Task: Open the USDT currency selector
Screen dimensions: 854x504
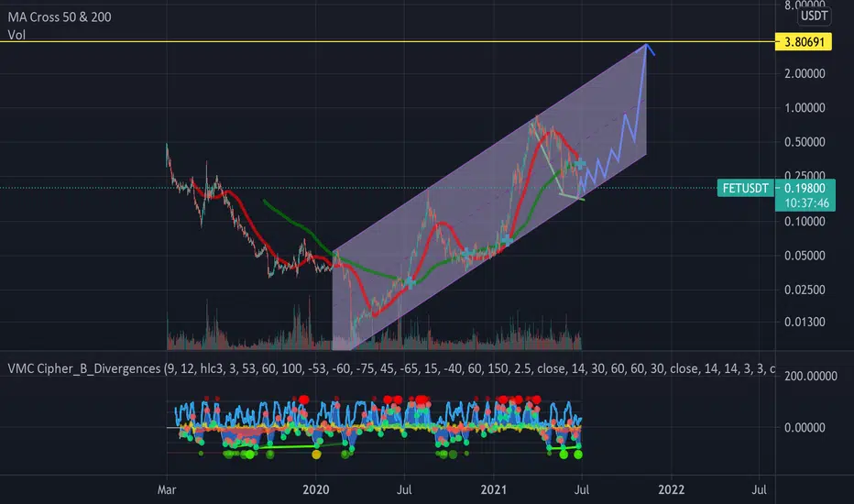Action: (814, 16)
